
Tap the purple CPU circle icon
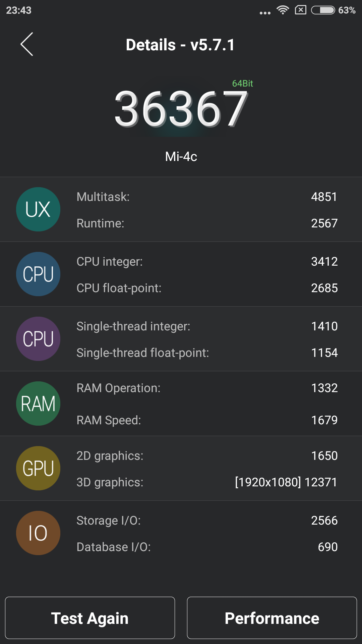tap(38, 339)
